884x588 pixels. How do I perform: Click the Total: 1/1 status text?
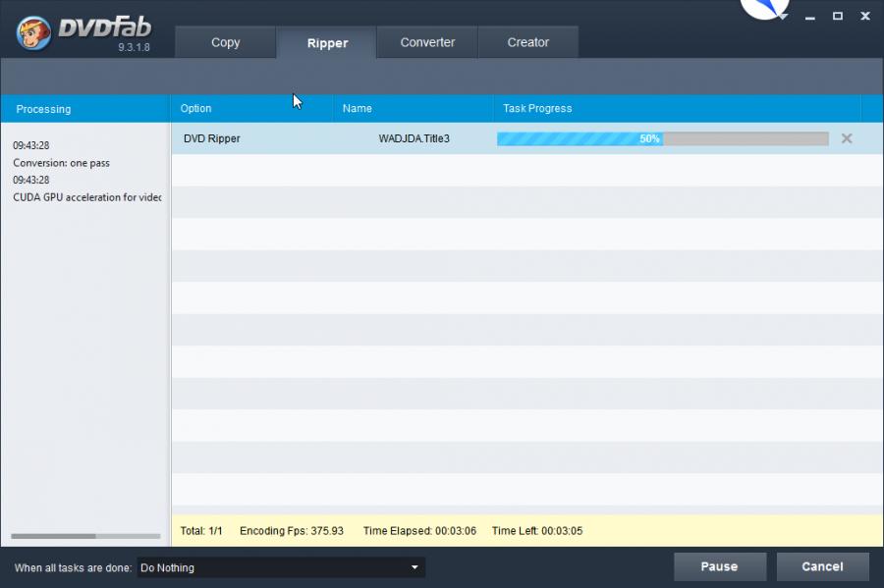tap(201, 530)
